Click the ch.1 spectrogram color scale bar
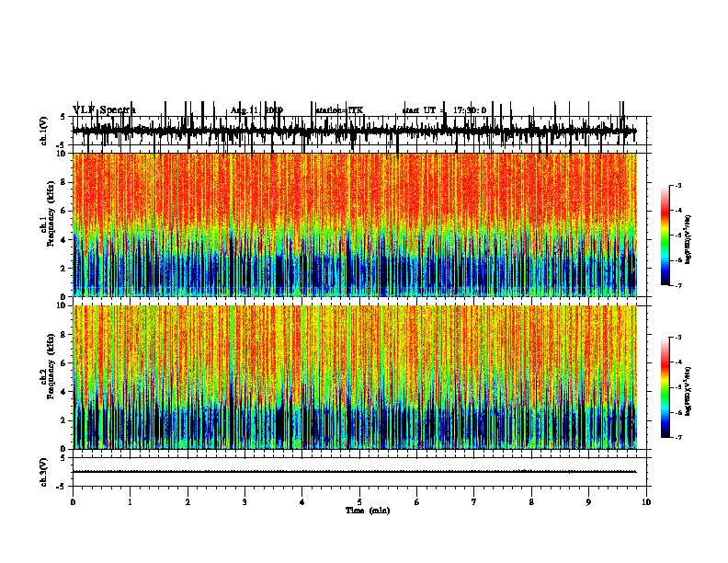 point(665,236)
